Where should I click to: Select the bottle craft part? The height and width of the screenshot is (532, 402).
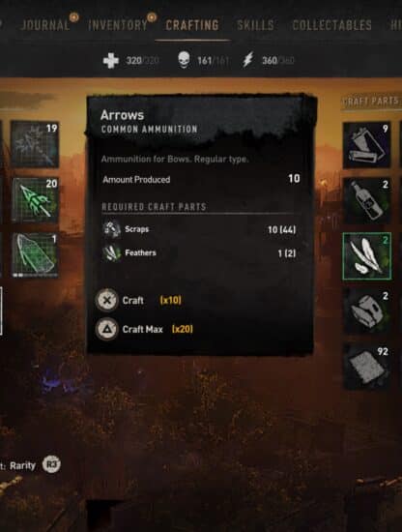coord(367,200)
